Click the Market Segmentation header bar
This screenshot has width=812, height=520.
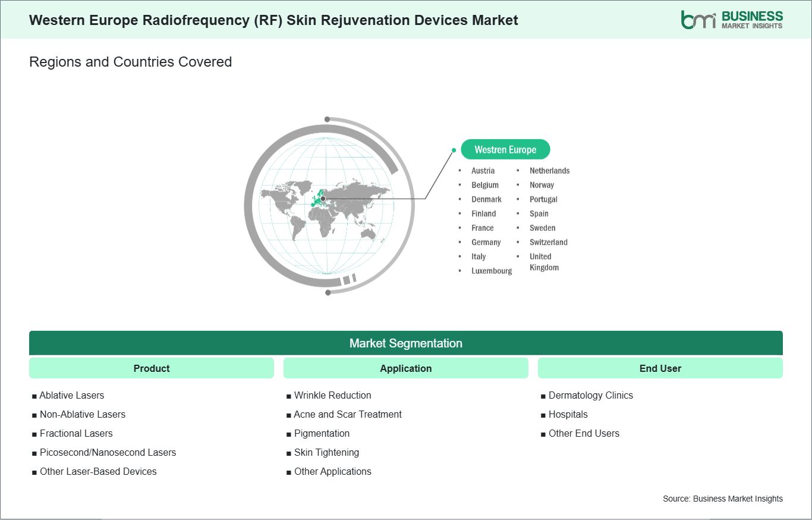click(406, 343)
